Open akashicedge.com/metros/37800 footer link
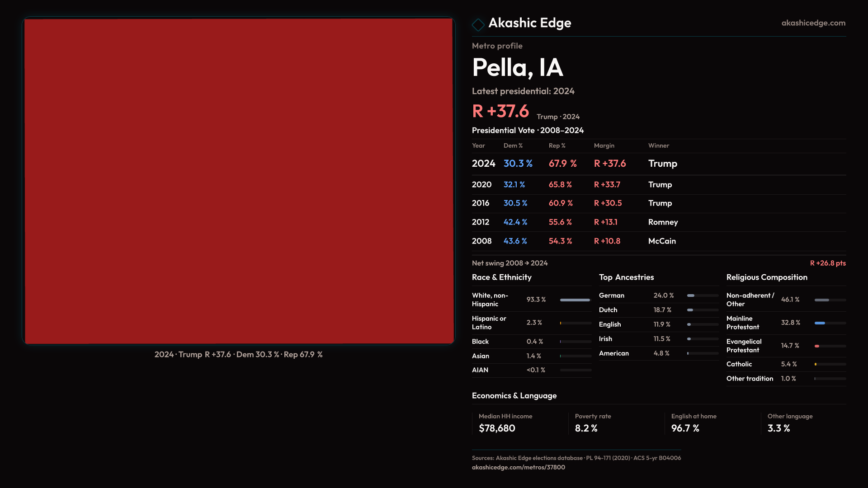Viewport: 868px width, 488px height. point(518,467)
